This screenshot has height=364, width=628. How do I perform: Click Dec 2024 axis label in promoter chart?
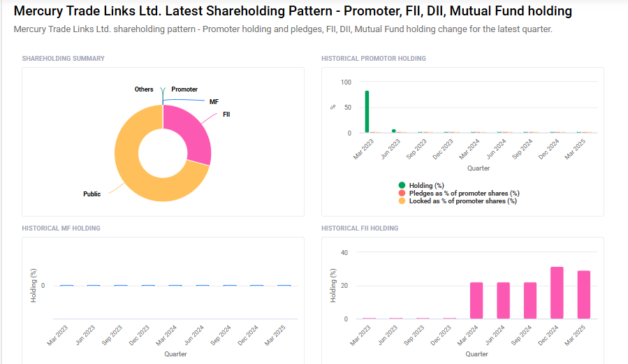pos(548,150)
